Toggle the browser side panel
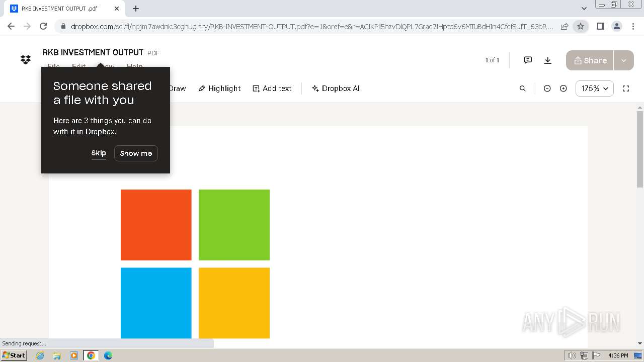 (600, 26)
